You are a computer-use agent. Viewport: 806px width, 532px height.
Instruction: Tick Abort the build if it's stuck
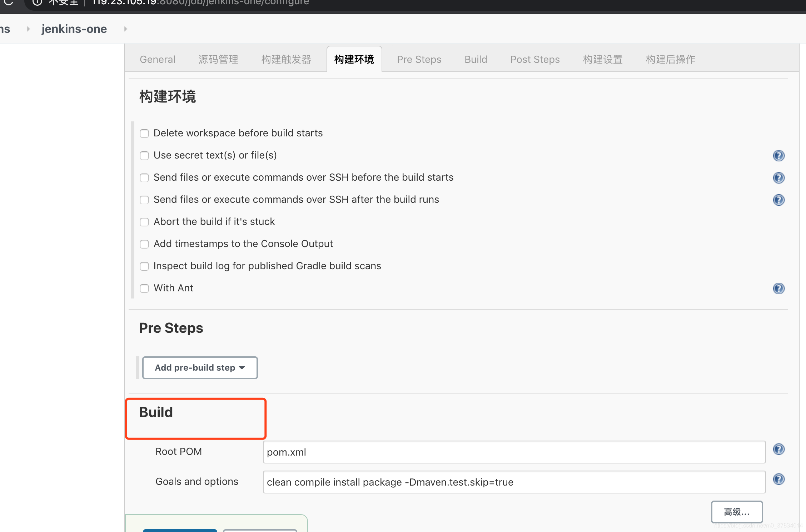(x=144, y=222)
